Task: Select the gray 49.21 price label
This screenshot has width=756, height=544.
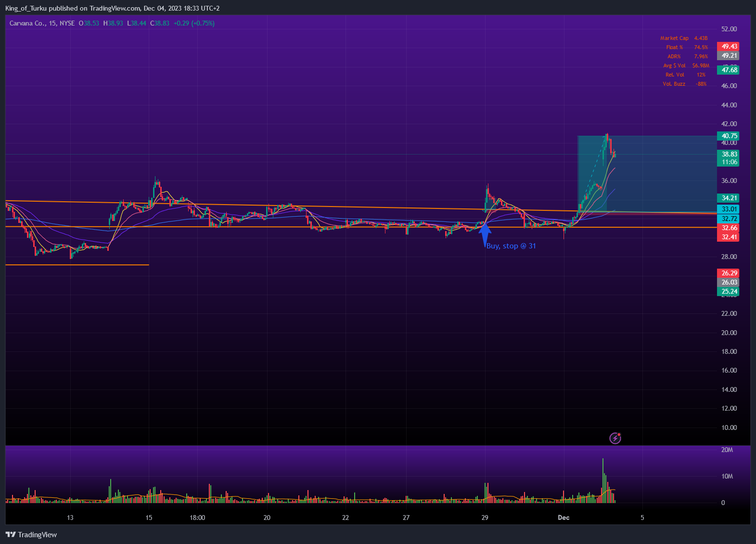Action: tap(728, 56)
